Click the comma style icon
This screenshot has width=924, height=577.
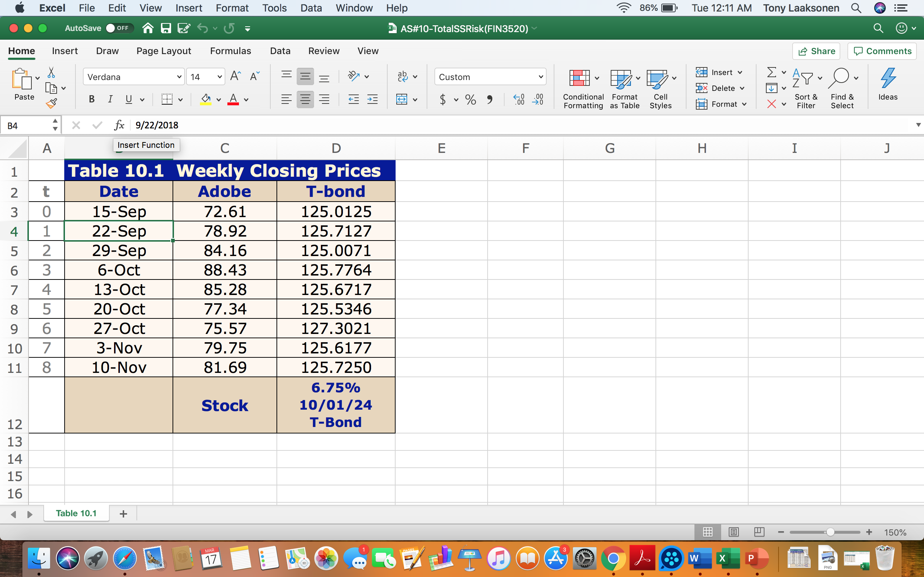coord(491,99)
